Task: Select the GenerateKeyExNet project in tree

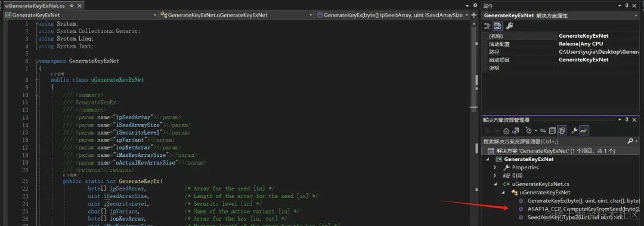Action: pos(528,159)
